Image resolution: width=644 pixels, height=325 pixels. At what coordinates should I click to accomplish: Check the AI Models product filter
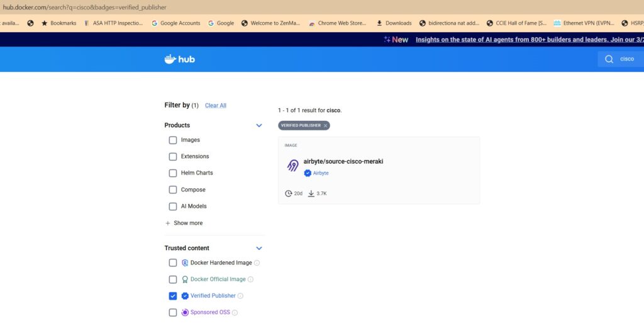[x=173, y=207]
